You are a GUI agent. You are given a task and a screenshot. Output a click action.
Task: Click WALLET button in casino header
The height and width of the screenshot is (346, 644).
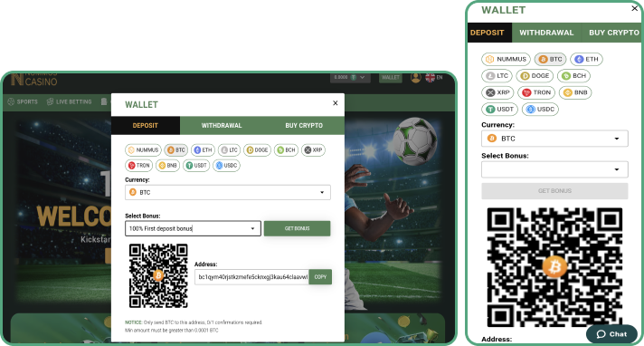tap(390, 77)
